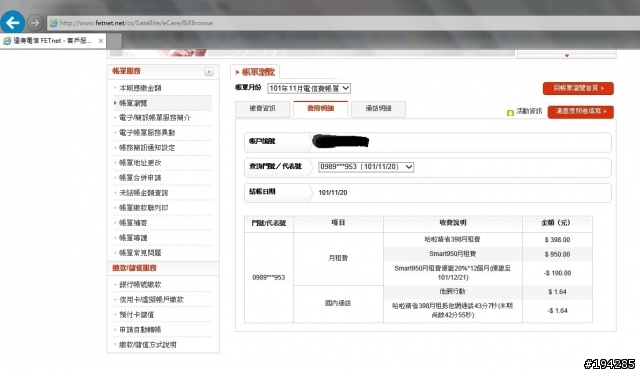Click the 門號/代表號 column header
640x372 pixels.
[269, 223]
